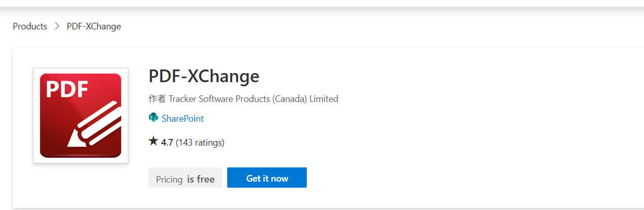
Task: Click the Pricing label in the badge
Action: 169,179
